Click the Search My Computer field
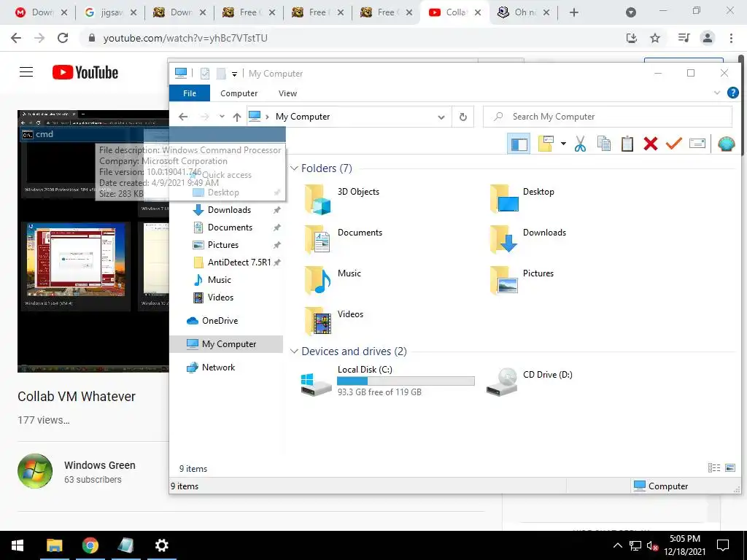Image resolution: width=747 pixels, height=560 pixels. tap(608, 117)
